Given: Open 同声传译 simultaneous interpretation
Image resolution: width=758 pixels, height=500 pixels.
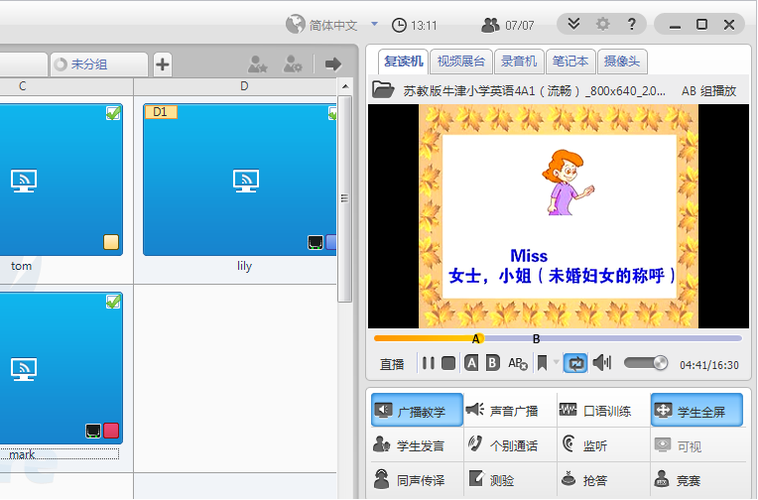Looking at the screenshot, I should 409,480.
